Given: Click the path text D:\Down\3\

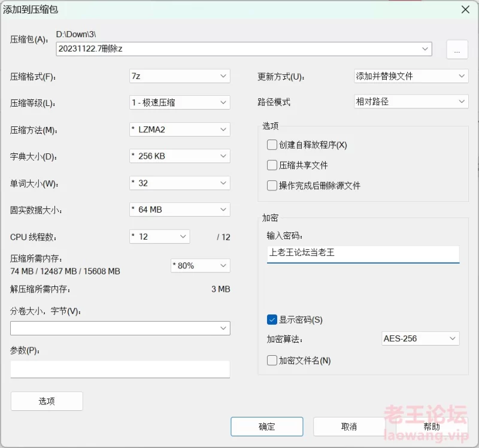Looking at the screenshot, I should 76,34.
